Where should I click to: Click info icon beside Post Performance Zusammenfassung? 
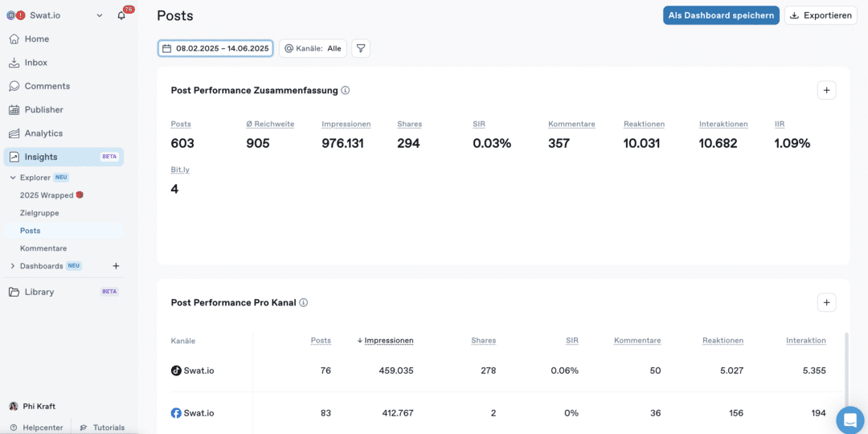coord(346,91)
